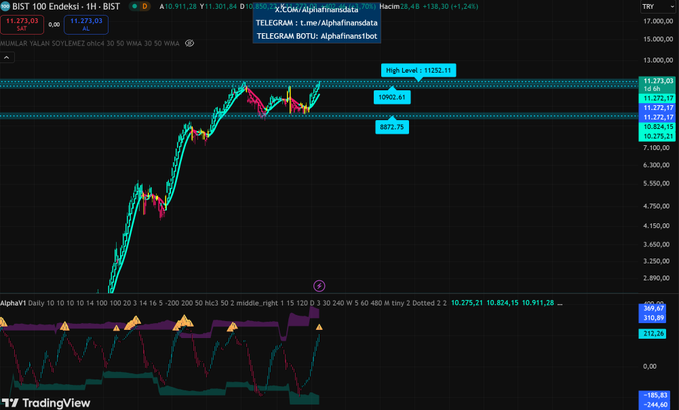Image resolution: width=679 pixels, height=410 pixels.
Task: Select the AlphaV1 indicator title
Action: pos(13,303)
